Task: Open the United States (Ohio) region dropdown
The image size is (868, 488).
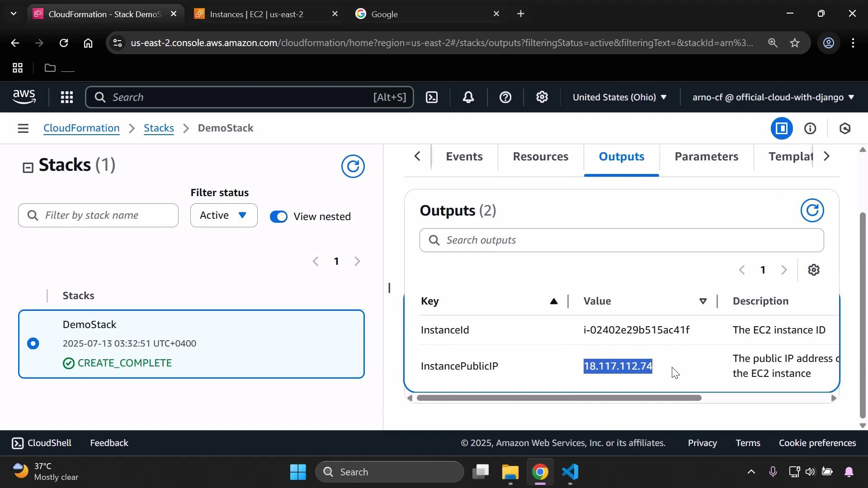Action: (619, 97)
